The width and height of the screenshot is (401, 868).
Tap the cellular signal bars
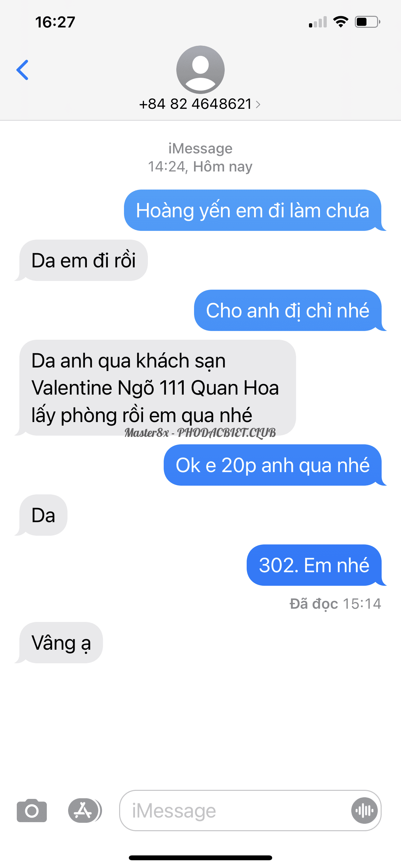[x=318, y=22]
